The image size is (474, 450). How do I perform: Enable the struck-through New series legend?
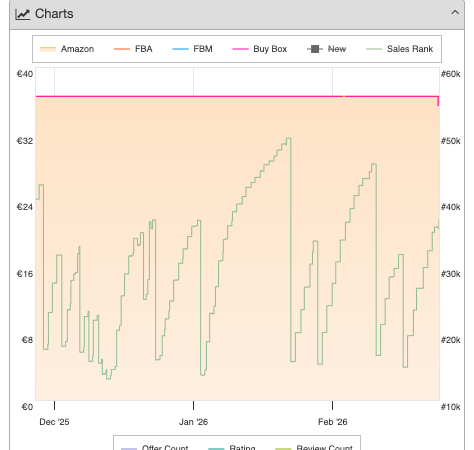click(x=327, y=49)
